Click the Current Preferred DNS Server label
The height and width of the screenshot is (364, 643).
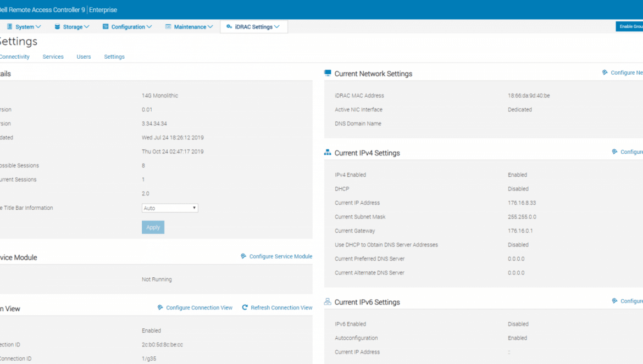pyautogui.click(x=369, y=259)
